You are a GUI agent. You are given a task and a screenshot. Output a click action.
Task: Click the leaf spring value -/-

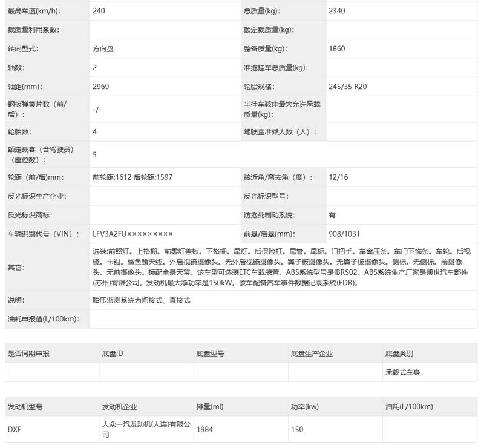[x=97, y=110]
